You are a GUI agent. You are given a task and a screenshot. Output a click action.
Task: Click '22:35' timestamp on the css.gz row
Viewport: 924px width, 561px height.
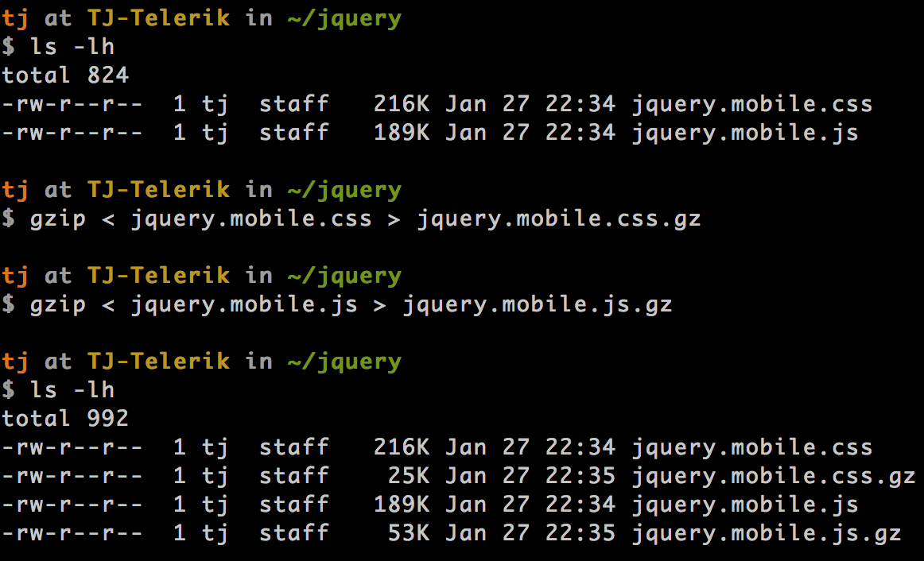click(x=580, y=476)
